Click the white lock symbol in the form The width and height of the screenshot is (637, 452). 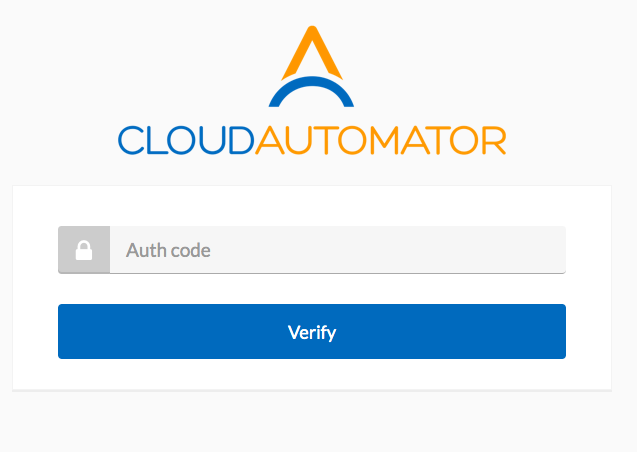[84, 250]
